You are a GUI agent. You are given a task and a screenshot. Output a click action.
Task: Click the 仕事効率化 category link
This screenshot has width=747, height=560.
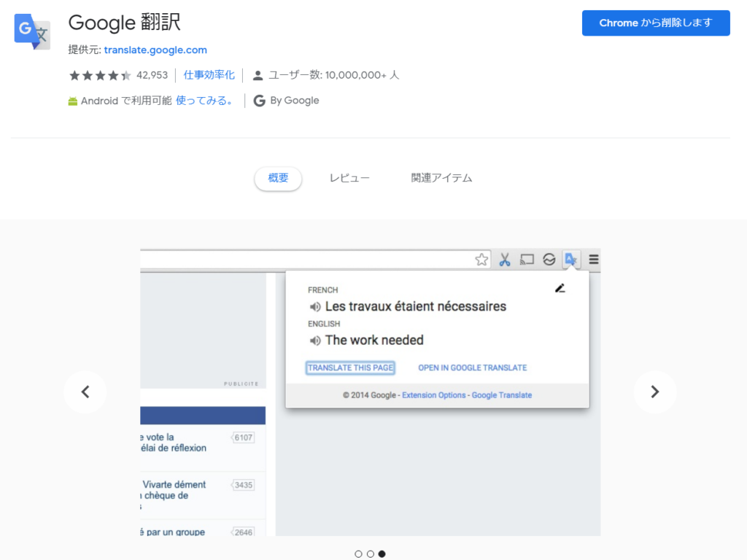point(209,75)
